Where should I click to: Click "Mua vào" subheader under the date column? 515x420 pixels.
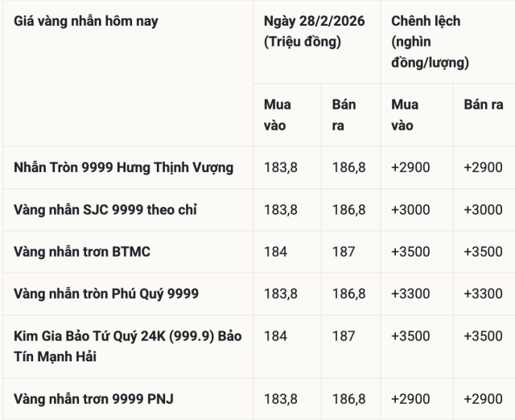tap(278, 115)
